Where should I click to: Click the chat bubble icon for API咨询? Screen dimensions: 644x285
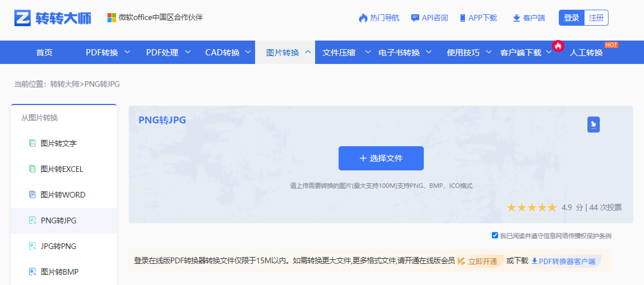[x=415, y=18]
